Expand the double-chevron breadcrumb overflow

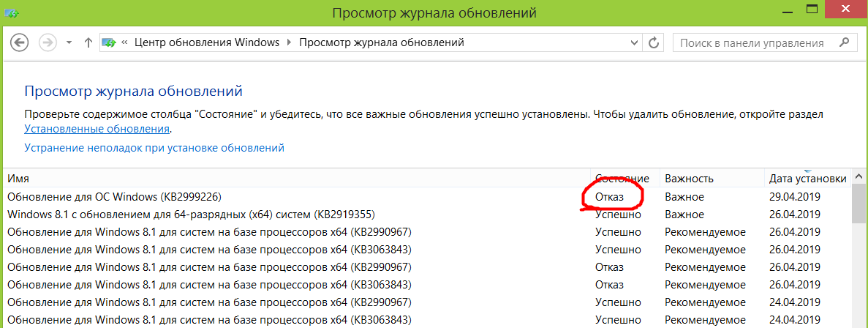point(124,42)
